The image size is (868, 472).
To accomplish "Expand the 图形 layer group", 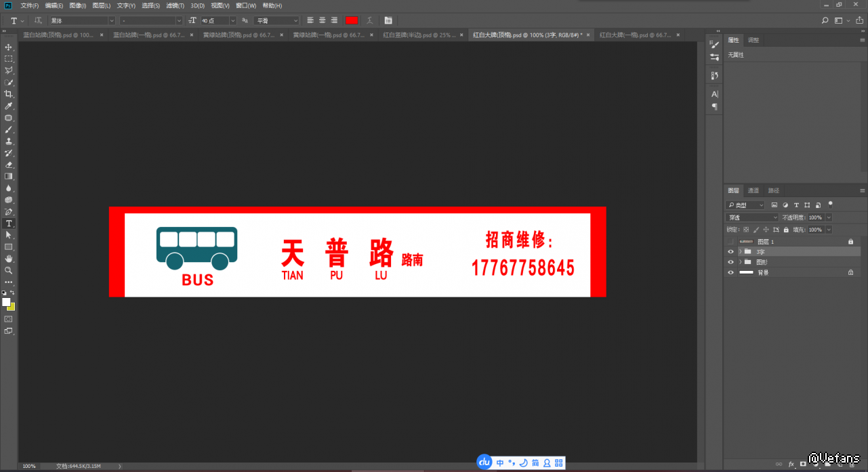I will click(740, 262).
